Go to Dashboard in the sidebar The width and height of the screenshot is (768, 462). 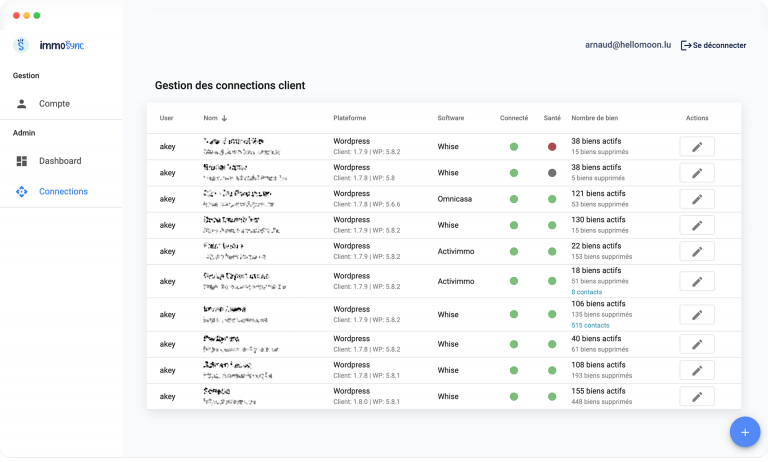59,161
